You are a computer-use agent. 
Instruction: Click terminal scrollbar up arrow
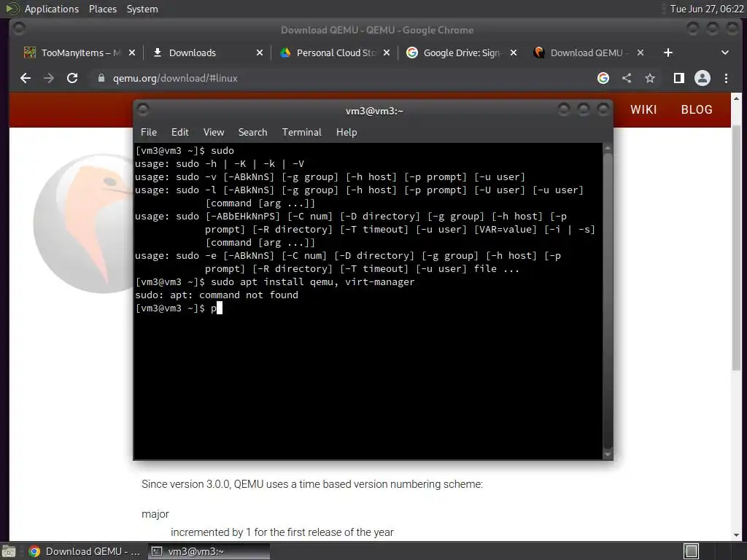[x=608, y=149]
